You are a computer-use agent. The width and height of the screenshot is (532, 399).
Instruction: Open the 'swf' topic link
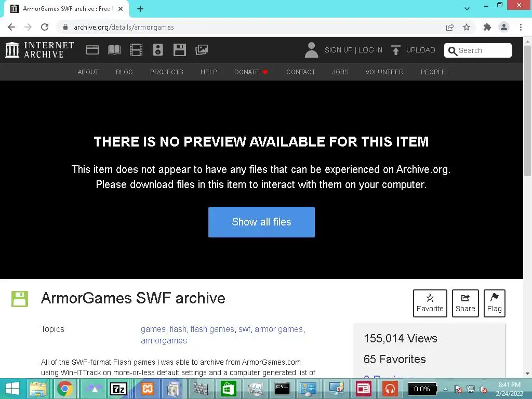(244, 329)
